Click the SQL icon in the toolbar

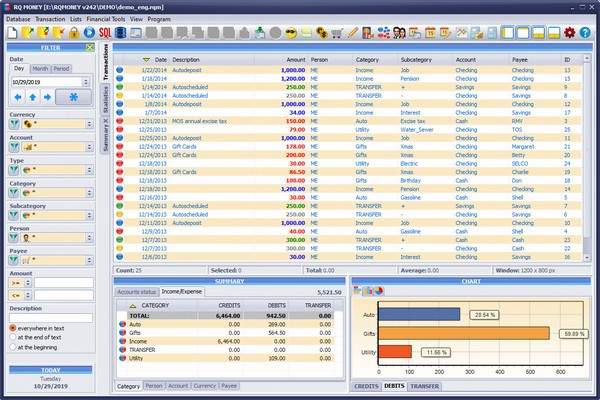click(104, 32)
